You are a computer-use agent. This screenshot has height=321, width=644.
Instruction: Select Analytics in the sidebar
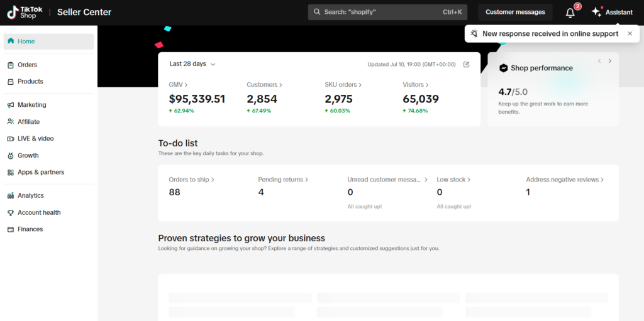[30, 195]
